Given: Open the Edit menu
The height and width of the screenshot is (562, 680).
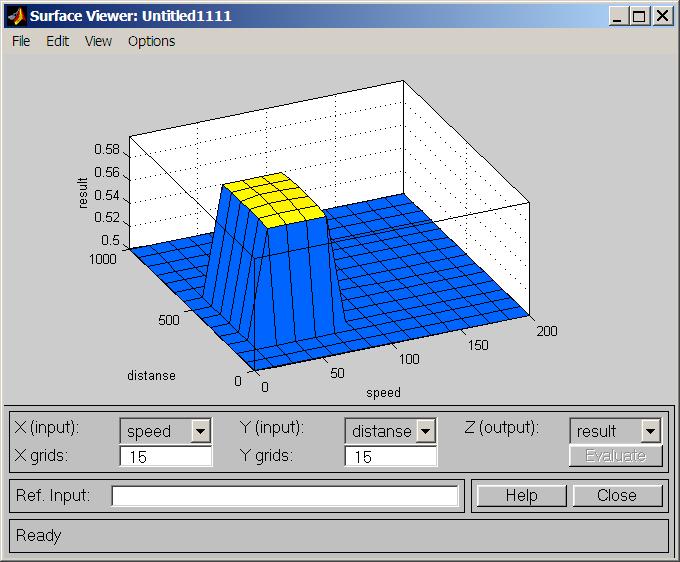Looking at the screenshot, I should click(x=57, y=41).
